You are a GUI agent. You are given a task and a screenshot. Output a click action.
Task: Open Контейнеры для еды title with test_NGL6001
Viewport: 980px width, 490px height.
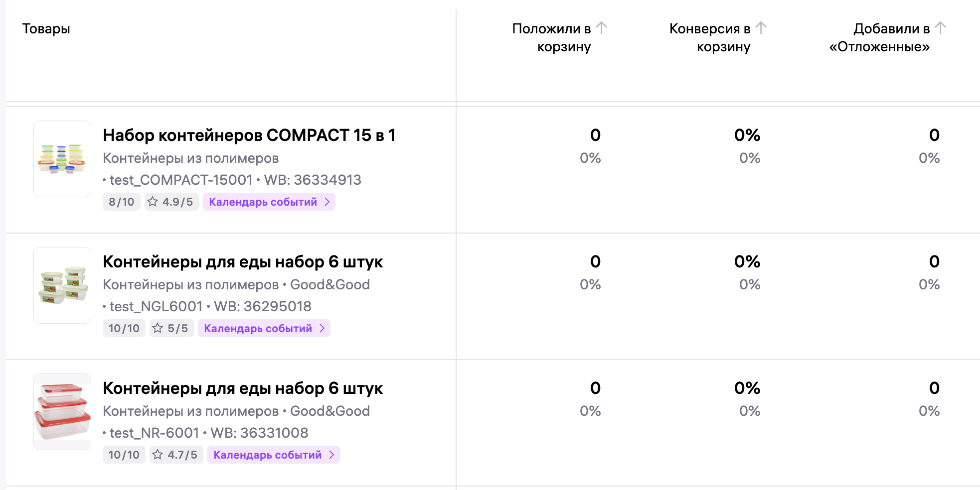pos(243,261)
